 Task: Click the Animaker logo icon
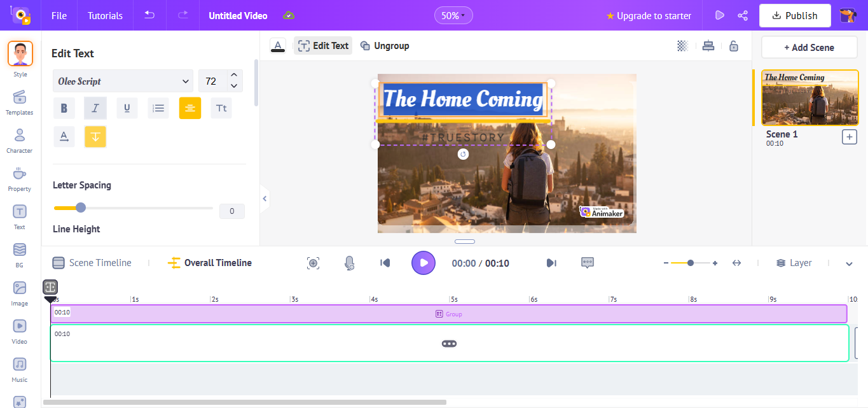pos(20,15)
